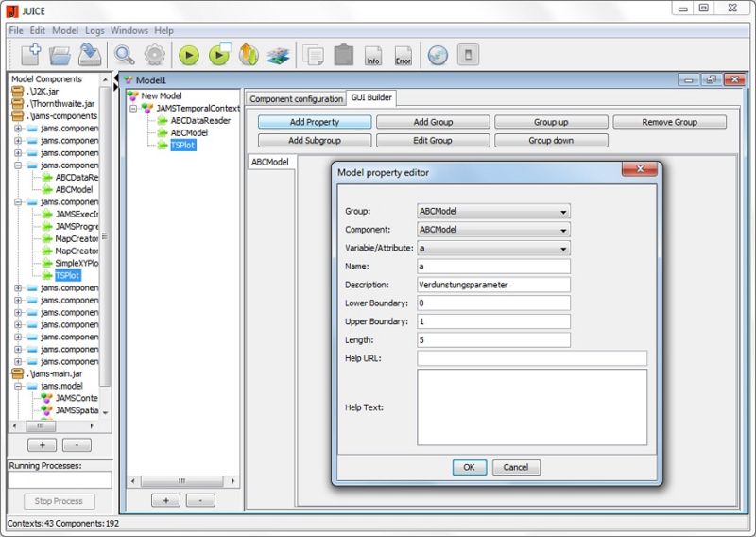Open the Info log icon
756x537 pixels.
click(x=373, y=55)
